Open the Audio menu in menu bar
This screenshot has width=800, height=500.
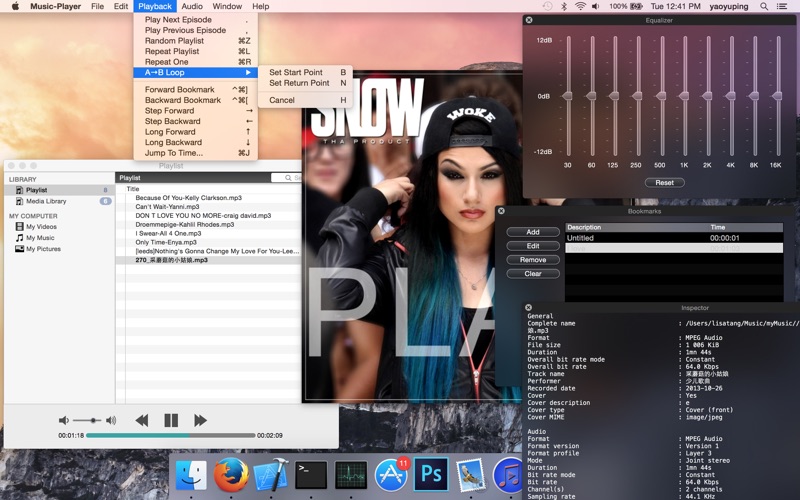(192, 6)
